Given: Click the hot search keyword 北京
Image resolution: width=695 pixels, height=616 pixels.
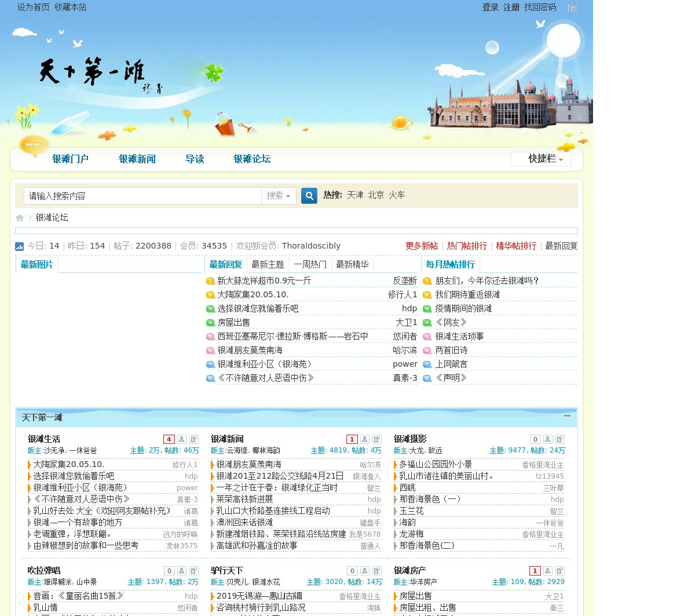Looking at the screenshot, I should click(376, 195).
